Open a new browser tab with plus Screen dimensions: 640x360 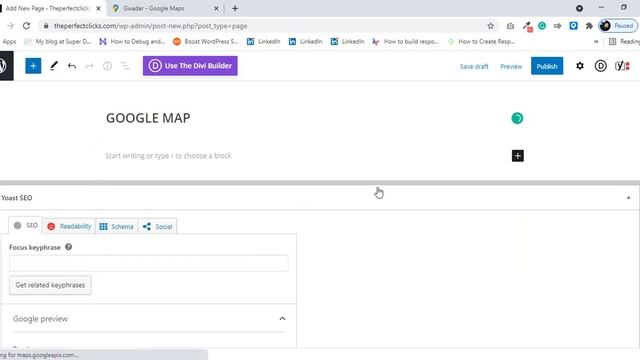point(235,8)
